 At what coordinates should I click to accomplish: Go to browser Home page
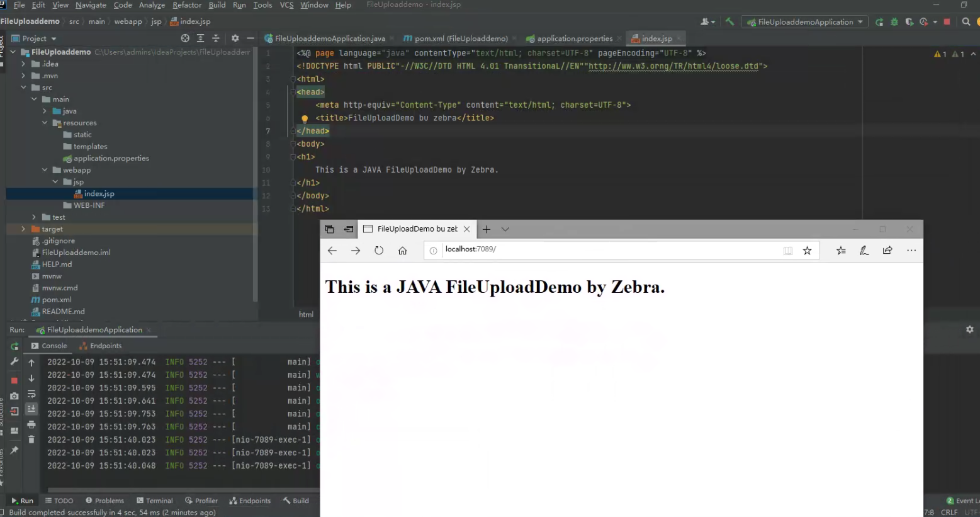pyautogui.click(x=402, y=251)
